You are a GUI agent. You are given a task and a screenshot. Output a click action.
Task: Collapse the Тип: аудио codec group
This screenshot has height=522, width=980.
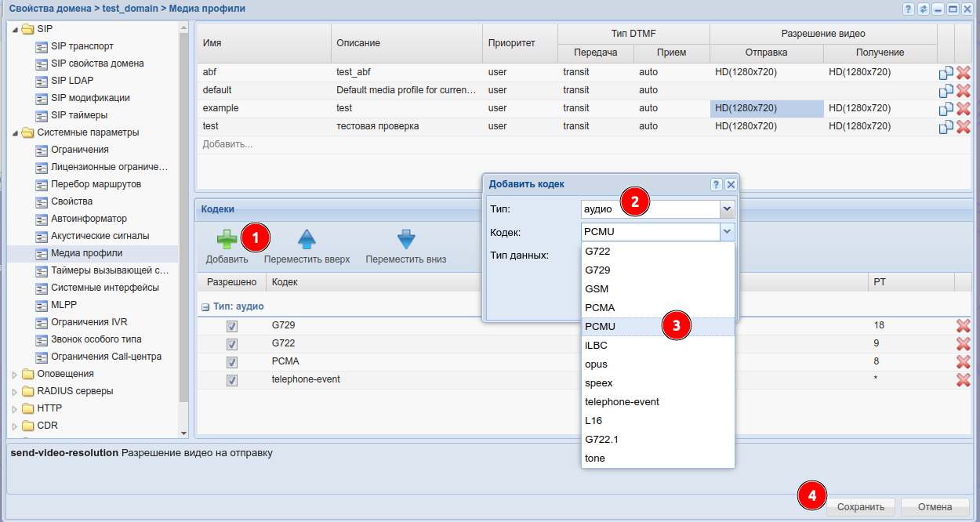tap(205, 307)
